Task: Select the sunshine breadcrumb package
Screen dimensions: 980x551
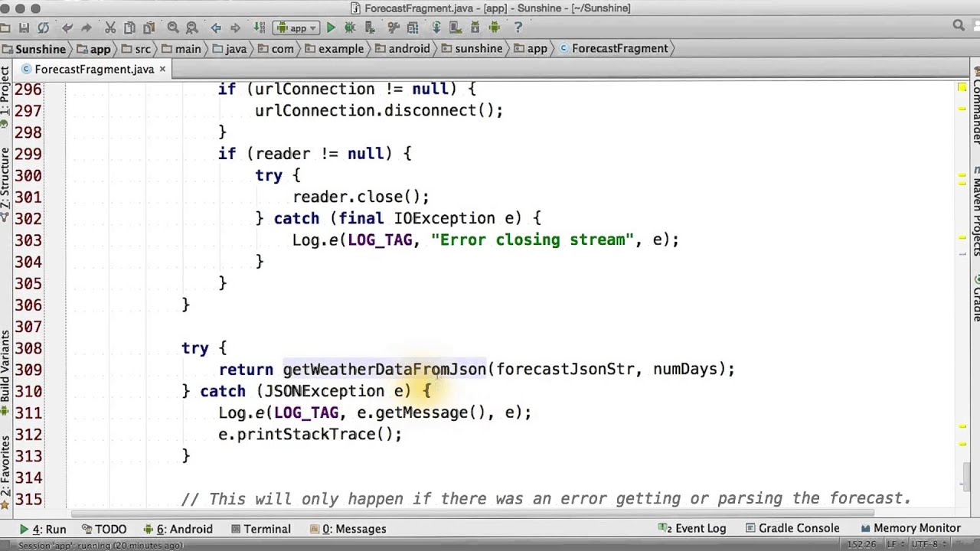Action: coord(472,48)
